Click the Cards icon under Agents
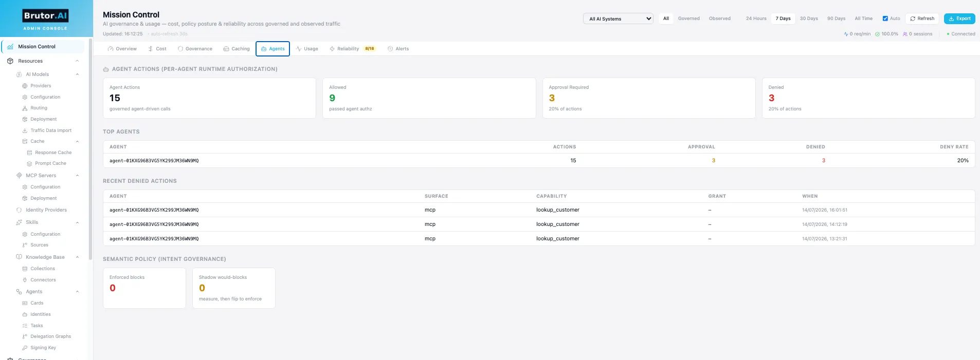Viewport: 980px width, 360px height. (25, 304)
